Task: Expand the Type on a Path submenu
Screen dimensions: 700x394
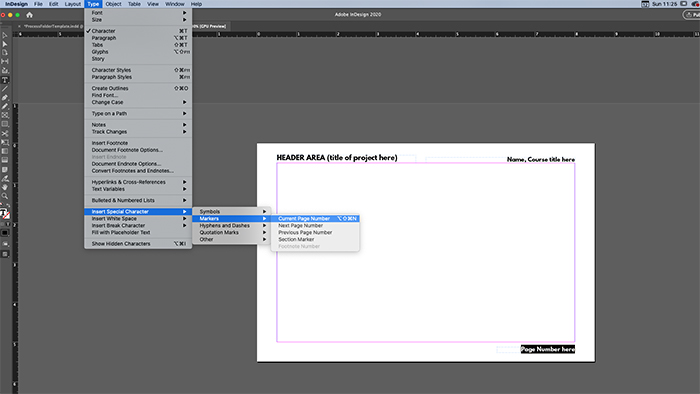Action: (138, 113)
